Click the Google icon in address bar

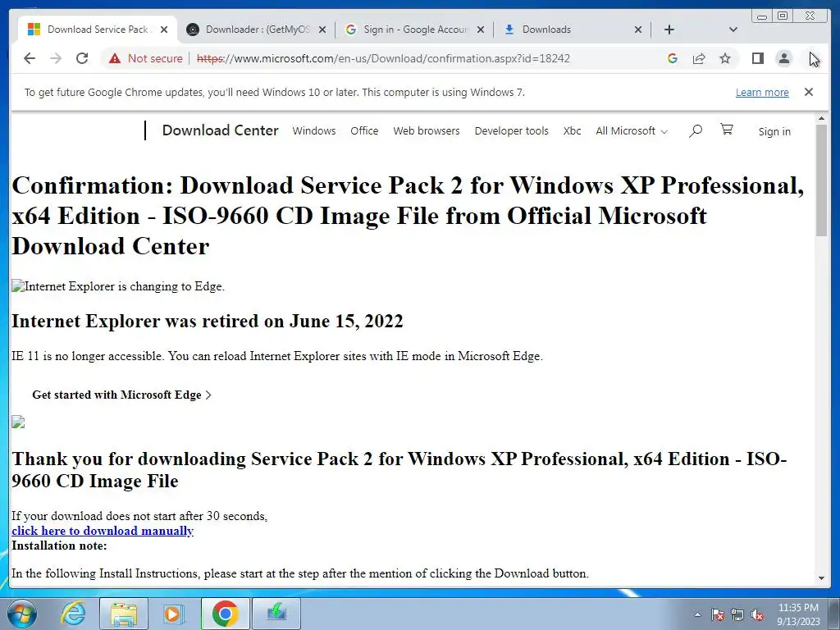(673, 58)
